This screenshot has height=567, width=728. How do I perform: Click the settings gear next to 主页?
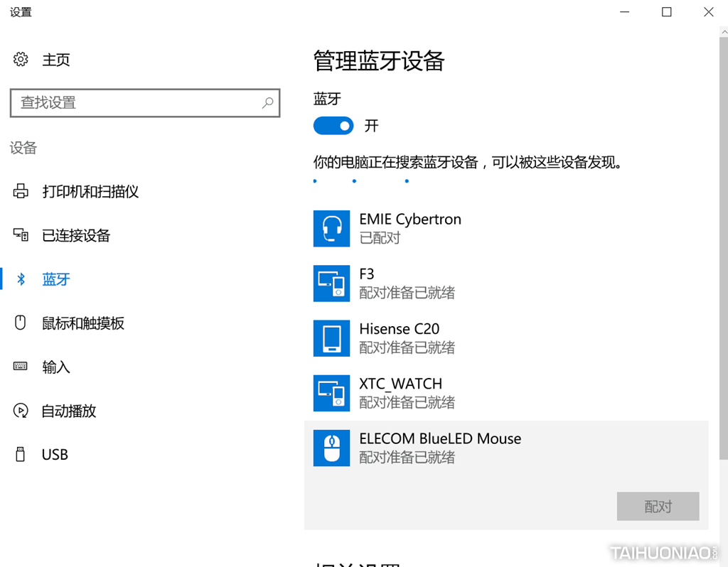pos(21,60)
